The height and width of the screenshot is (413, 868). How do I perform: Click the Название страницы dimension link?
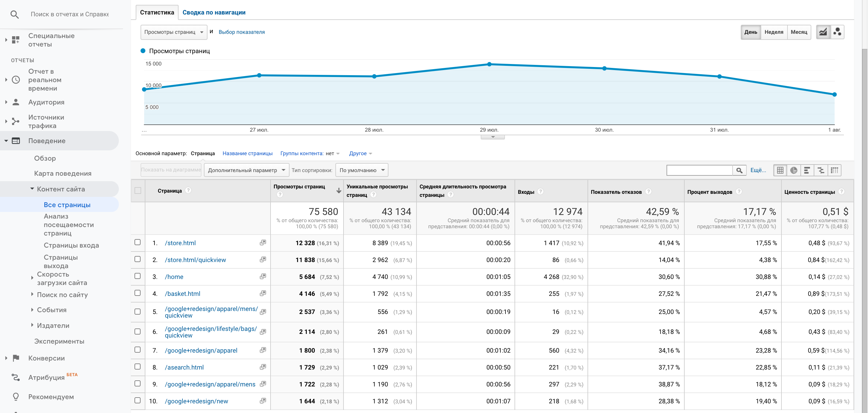(x=248, y=154)
